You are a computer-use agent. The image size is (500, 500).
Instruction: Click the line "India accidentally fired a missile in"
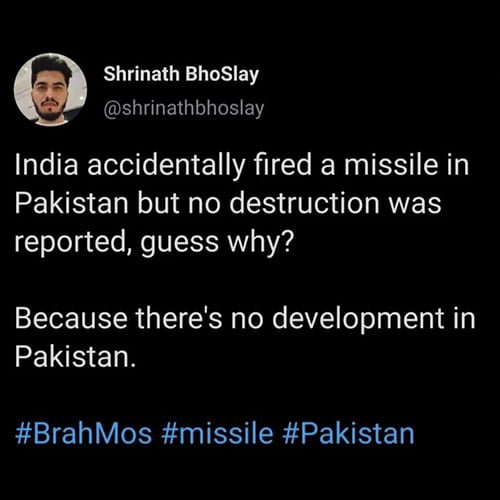point(242,166)
